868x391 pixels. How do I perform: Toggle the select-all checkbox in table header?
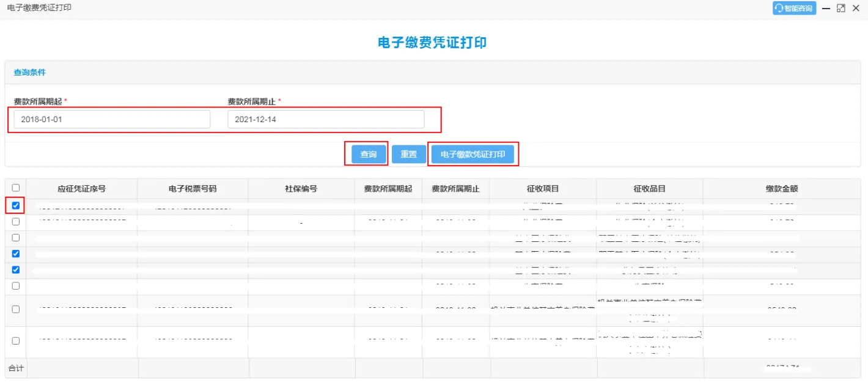pos(16,188)
